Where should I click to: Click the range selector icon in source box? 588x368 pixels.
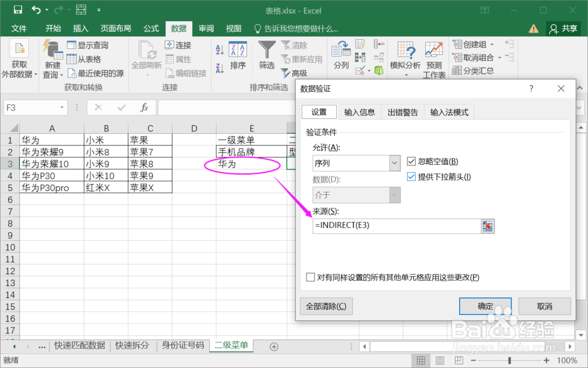tap(487, 226)
